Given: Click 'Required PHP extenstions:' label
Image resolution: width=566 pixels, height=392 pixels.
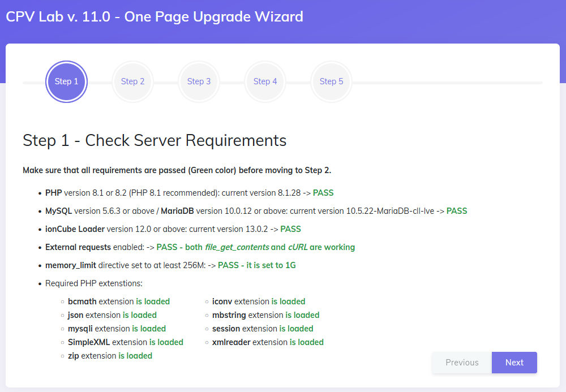Looking at the screenshot, I should click(x=94, y=283).
